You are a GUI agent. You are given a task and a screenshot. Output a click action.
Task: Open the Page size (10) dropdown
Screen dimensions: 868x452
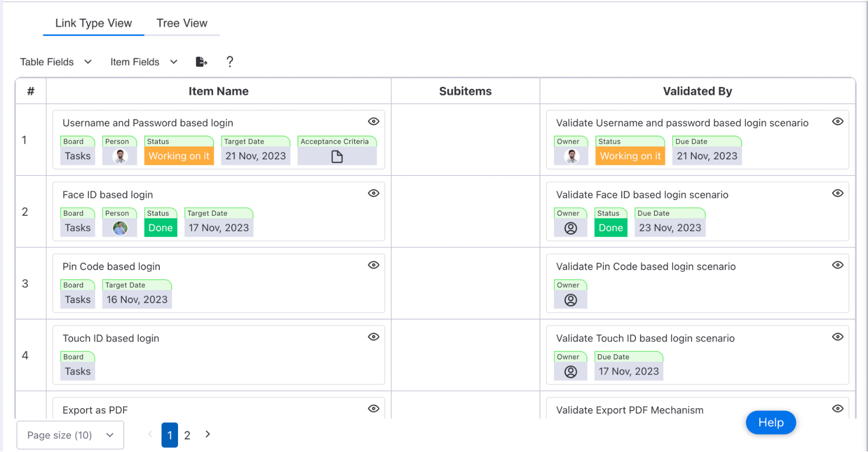70,435
